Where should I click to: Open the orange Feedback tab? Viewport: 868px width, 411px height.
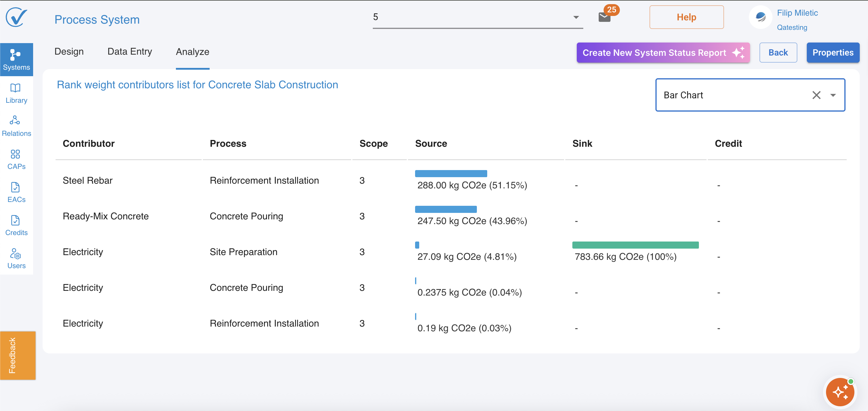(17, 355)
